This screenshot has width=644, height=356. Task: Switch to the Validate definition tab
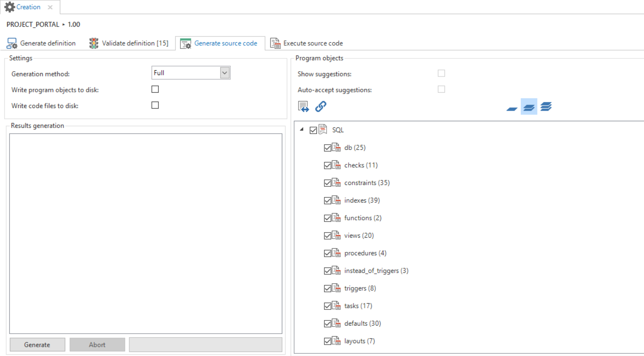click(x=129, y=44)
